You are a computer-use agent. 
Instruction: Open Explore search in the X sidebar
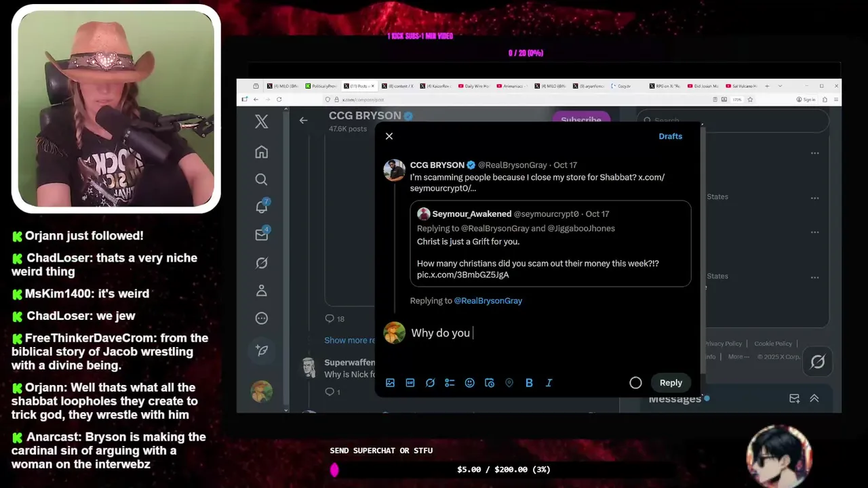pos(262,180)
